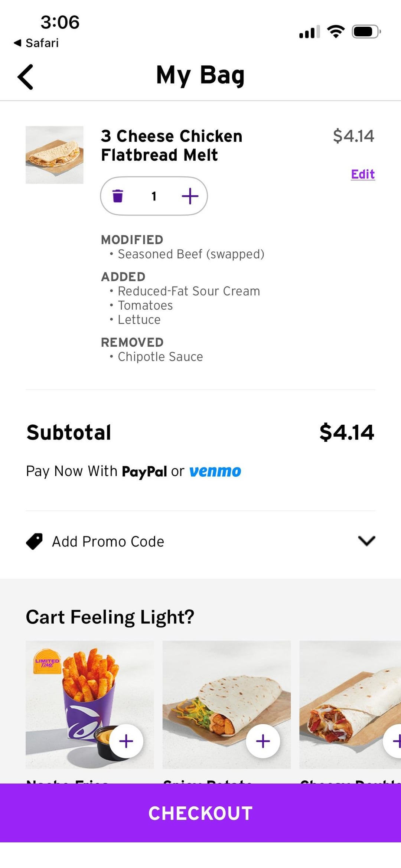
Task: Add Spicy Potato taco with plus button
Action: [x=263, y=741]
